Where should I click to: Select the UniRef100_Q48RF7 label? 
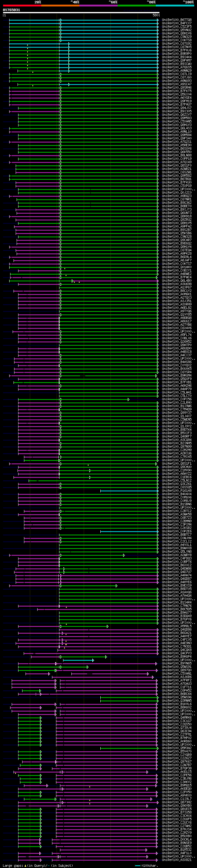pos(177,436)
